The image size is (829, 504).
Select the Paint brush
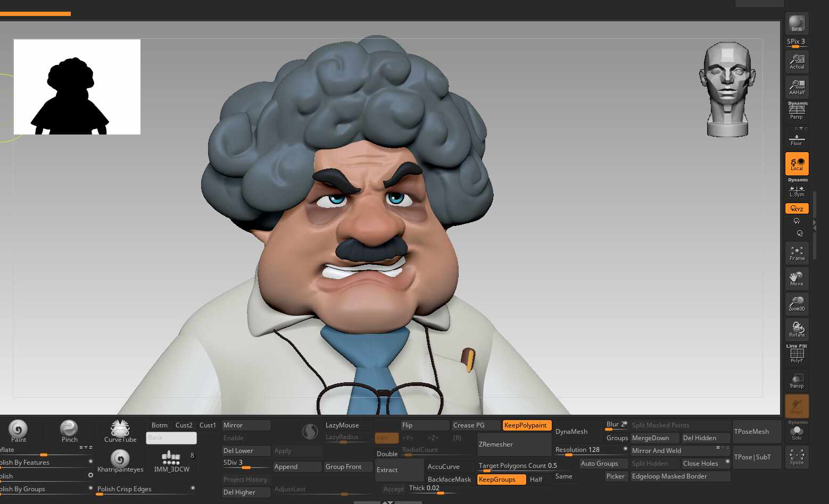[x=18, y=431]
